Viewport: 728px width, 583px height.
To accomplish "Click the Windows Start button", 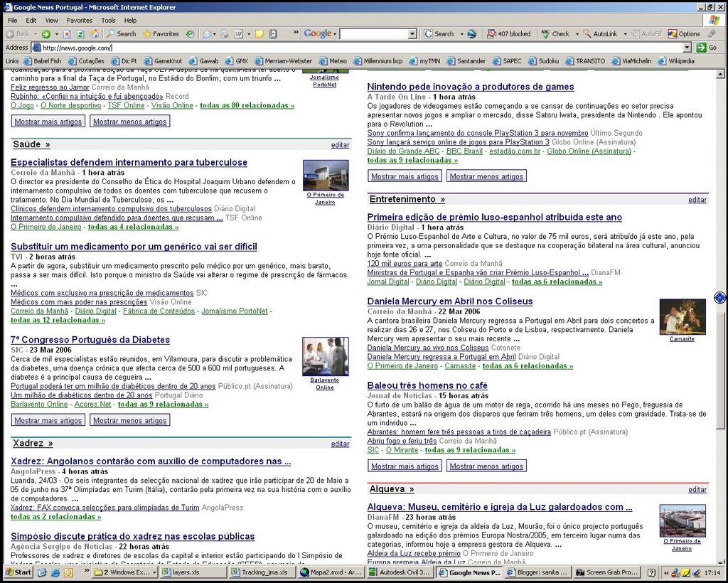I will click(x=18, y=572).
